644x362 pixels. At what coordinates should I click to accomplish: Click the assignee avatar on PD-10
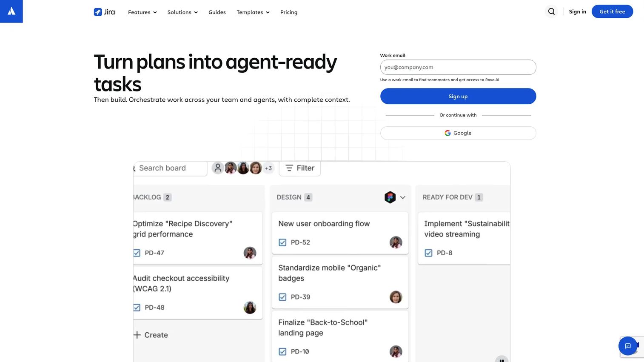[396, 351]
